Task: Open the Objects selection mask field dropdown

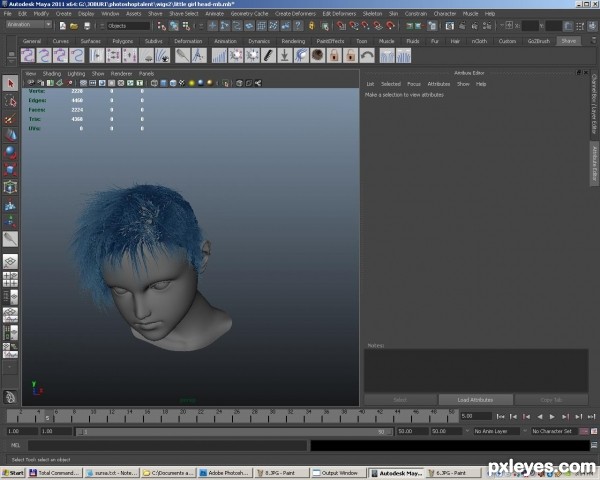Action: pyautogui.click(x=128, y=26)
